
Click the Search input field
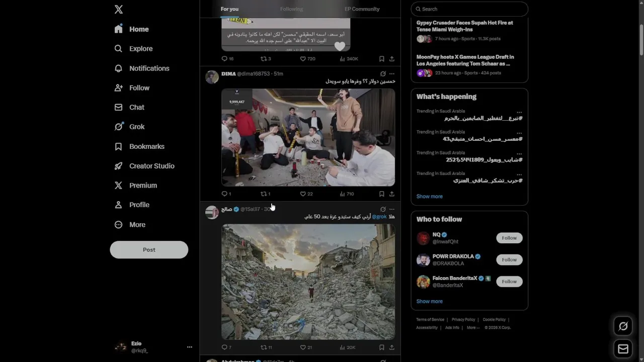pos(469,9)
